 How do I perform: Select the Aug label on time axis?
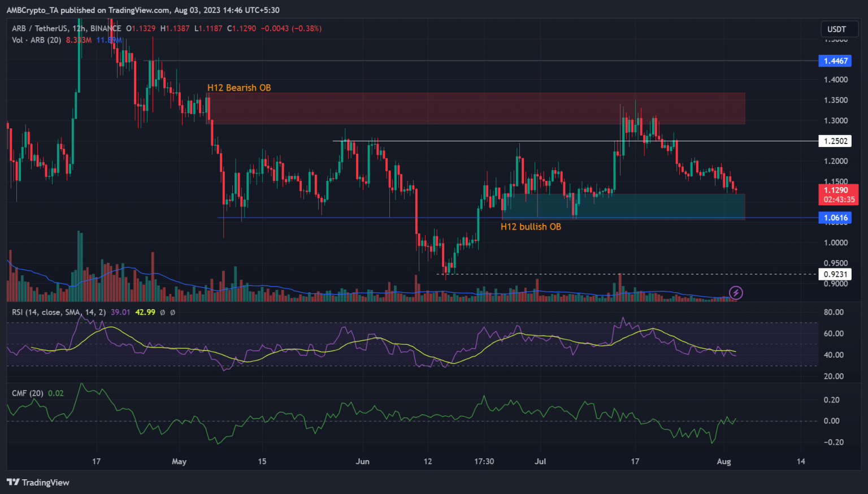coord(724,461)
